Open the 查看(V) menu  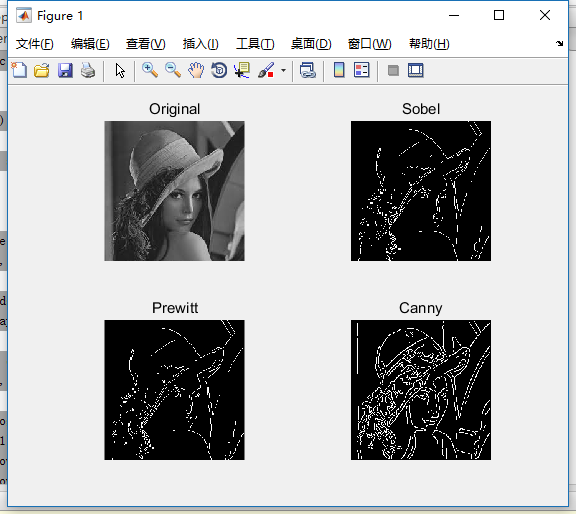click(145, 44)
